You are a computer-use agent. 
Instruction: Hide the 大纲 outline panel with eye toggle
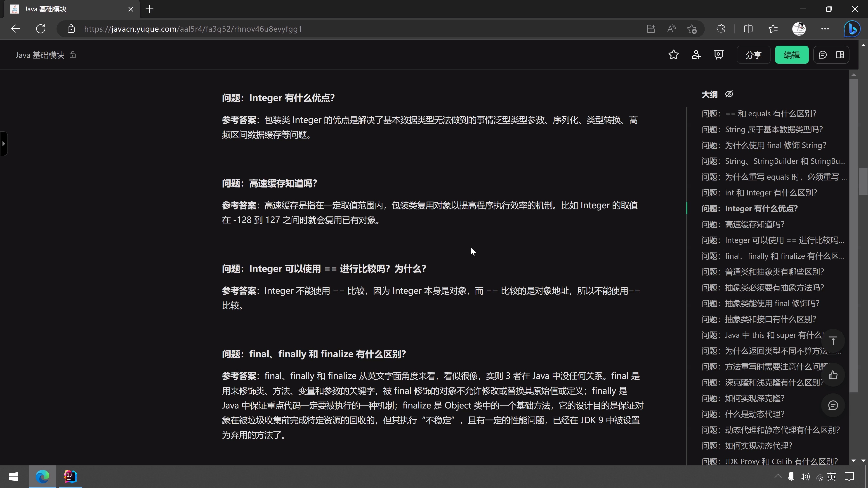(x=729, y=94)
